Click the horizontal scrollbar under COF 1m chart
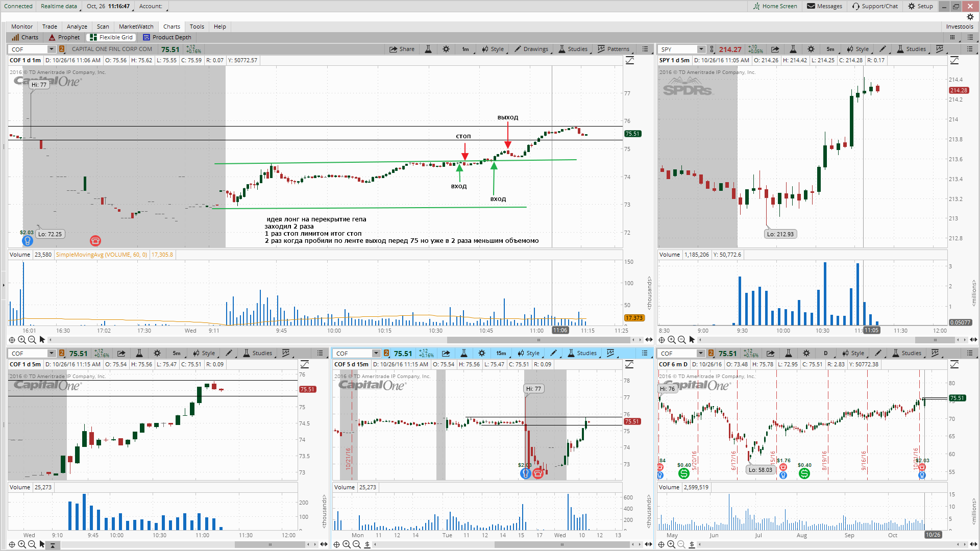Image resolution: width=980 pixels, height=551 pixels. click(538, 340)
